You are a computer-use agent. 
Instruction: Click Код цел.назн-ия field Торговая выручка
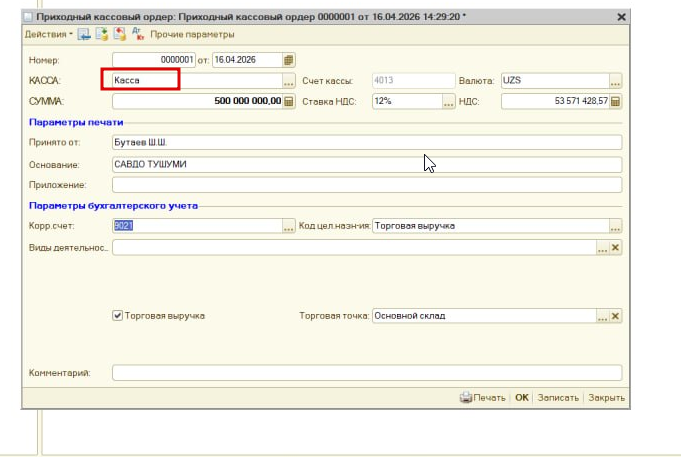click(491, 226)
